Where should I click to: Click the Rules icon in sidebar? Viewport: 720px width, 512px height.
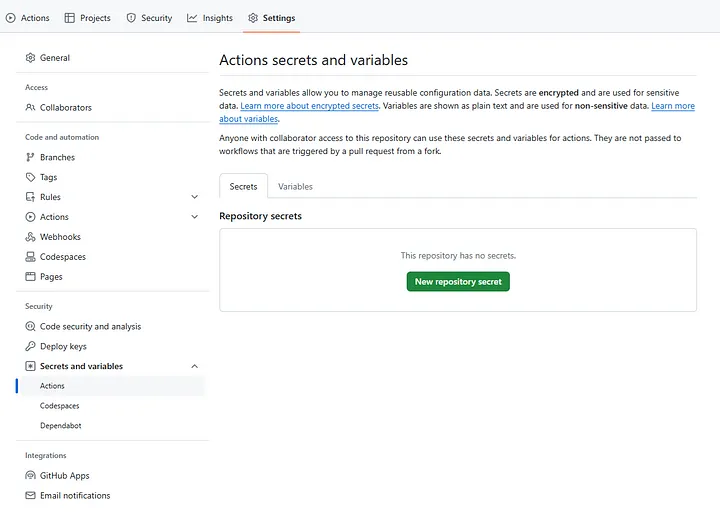30,197
